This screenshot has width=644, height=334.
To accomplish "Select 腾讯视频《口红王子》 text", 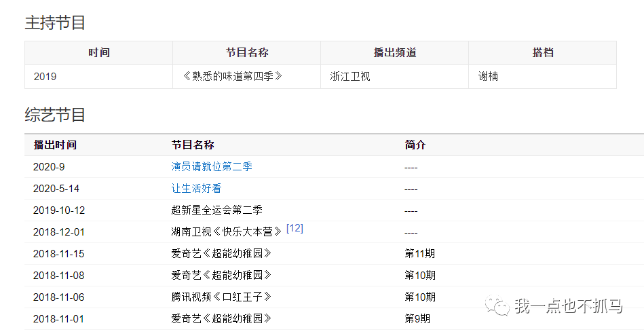I will 222,297.
